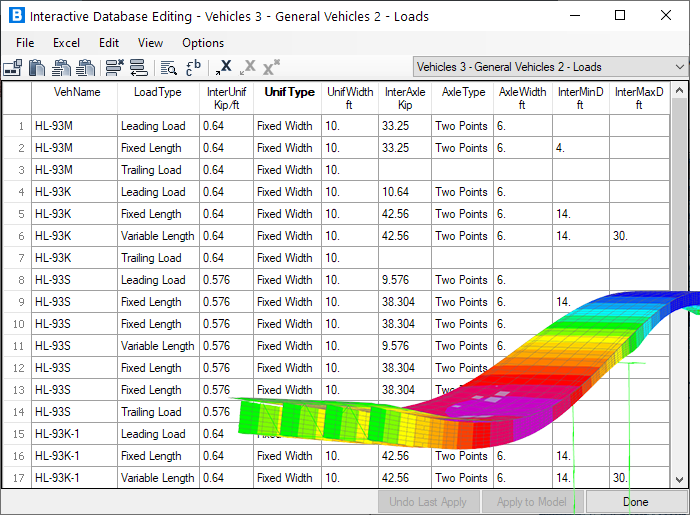
Task: Click the View menu
Action: click(150, 43)
